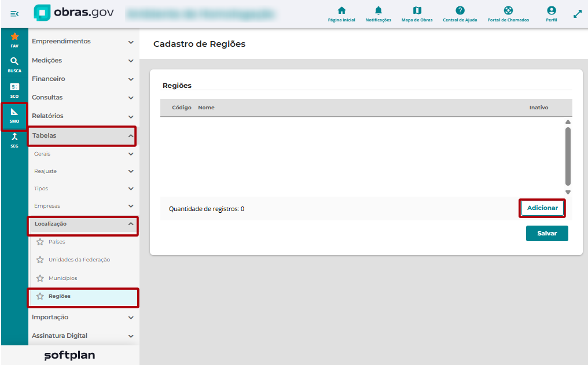Open the Municípios page
The image size is (588, 365).
coord(63,278)
